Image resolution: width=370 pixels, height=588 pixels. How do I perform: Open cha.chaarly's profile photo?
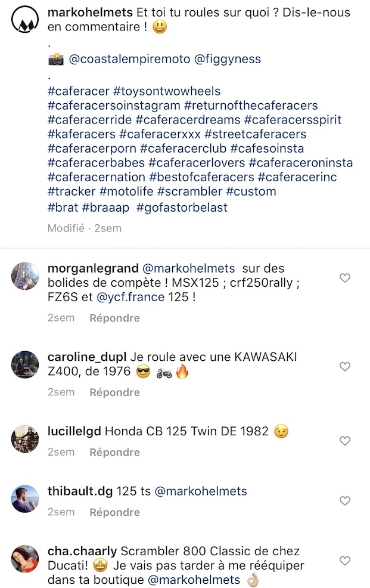[x=25, y=559]
